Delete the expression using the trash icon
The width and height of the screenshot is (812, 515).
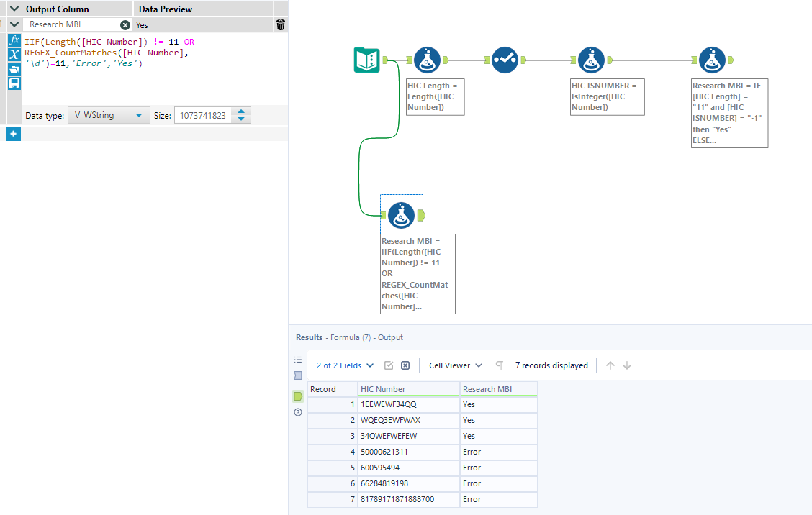tap(280, 24)
